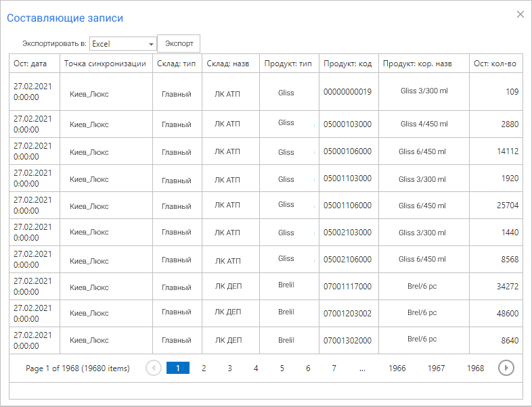Click the Экспорт button
Viewport: 532px width, 407px height.
pyautogui.click(x=179, y=43)
